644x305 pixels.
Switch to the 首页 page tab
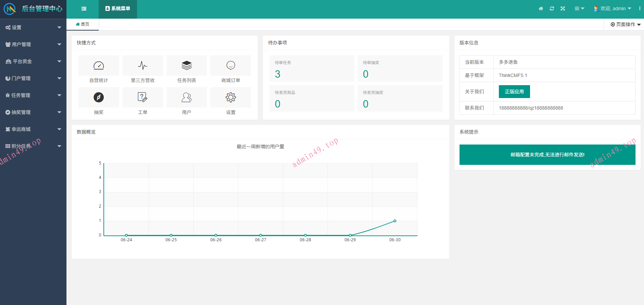pyautogui.click(x=83, y=24)
